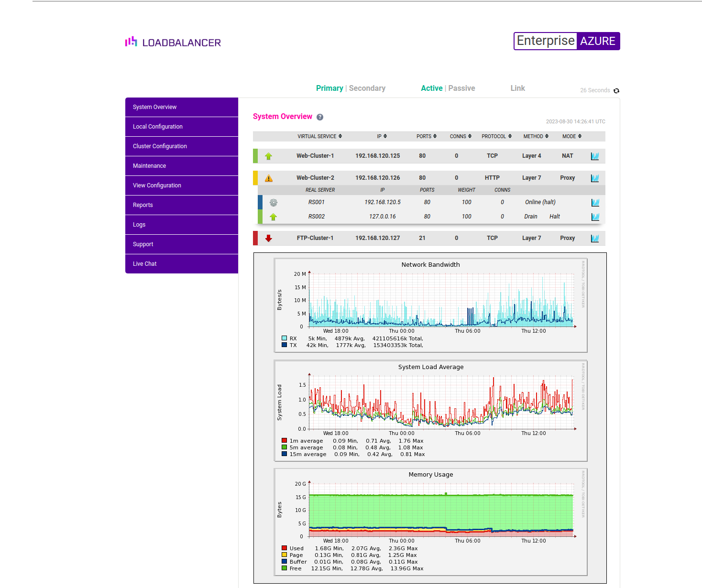Screen dimensions: 702x588
Task: Sort table by the IP column arrows
Action: tap(385, 136)
